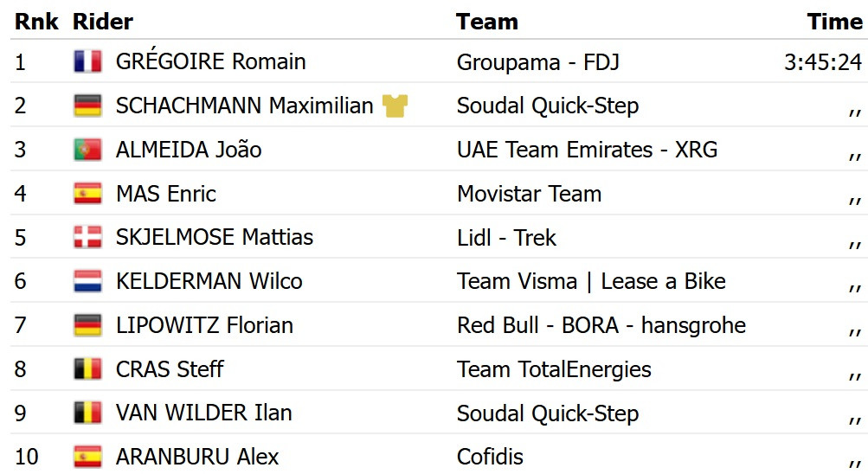Open the Team Visma | Lease a Bike link
The height and width of the screenshot is (474, 868).
[x=591, y=281]
